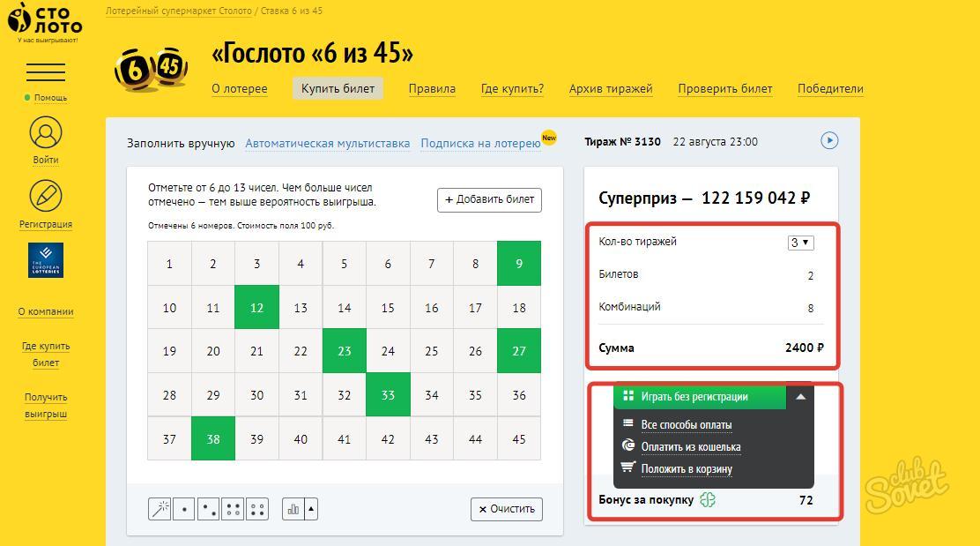Open the Получить выигрыш sidebar link

46,405
